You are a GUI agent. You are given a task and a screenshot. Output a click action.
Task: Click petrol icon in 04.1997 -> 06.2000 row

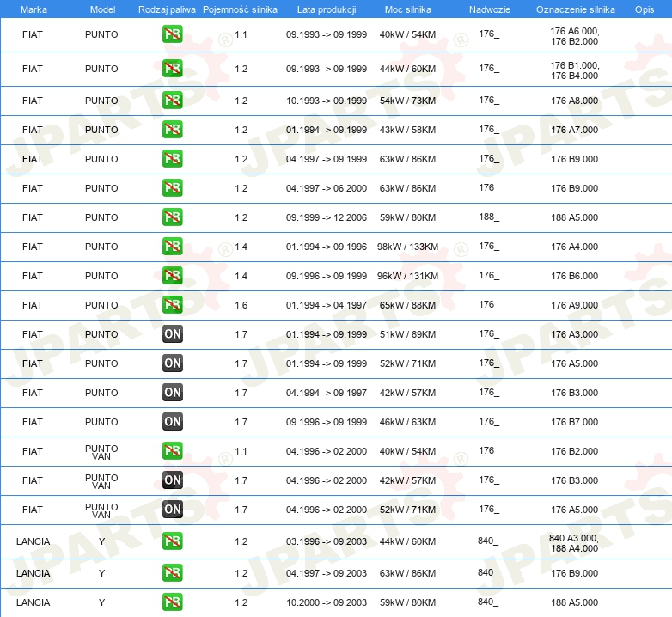172,187
